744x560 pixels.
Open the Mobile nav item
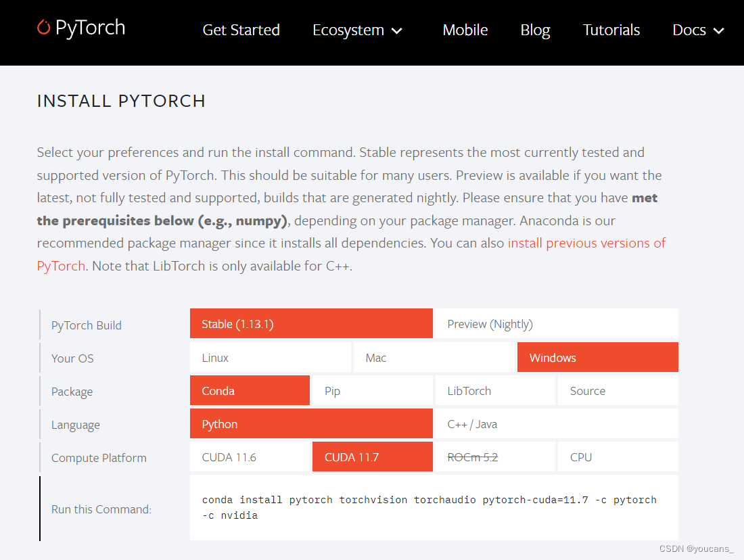coord(465,30)
